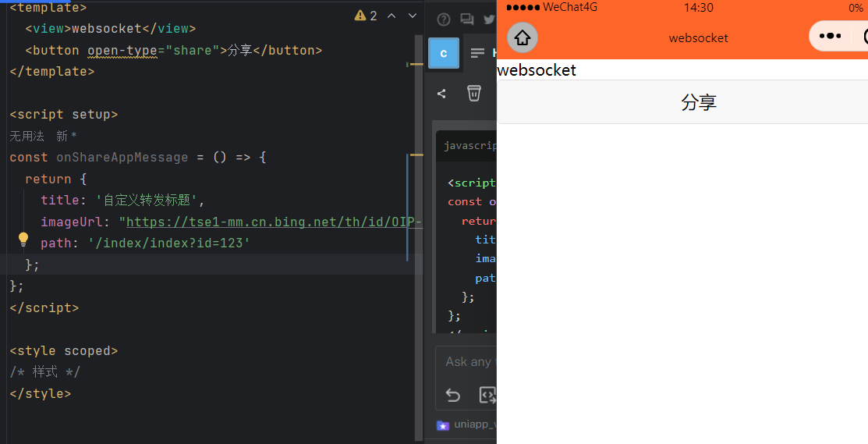Select the blue C chat tab
The width and height of the screenshot is (868, 444).
444,53
